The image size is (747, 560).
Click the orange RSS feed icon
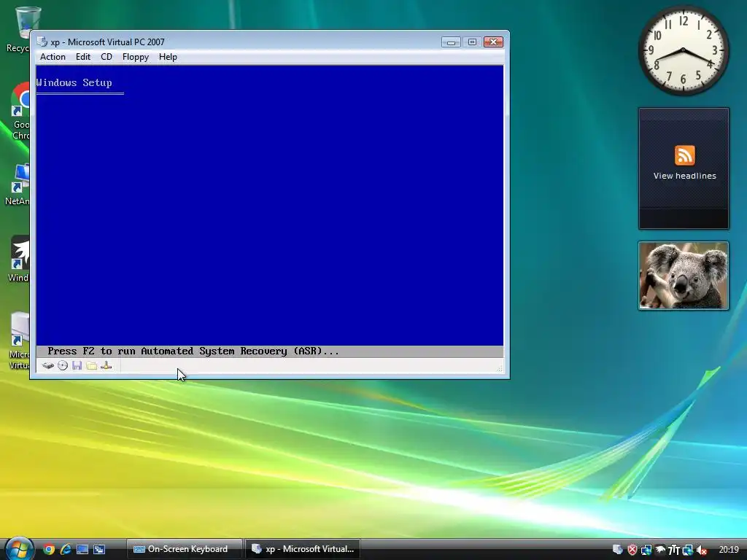click(684, 155)
